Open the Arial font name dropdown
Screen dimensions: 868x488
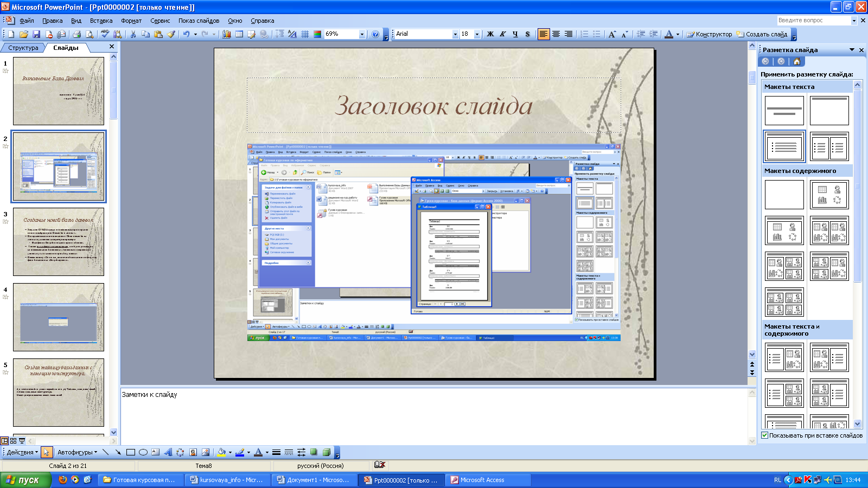coord(455,34)
